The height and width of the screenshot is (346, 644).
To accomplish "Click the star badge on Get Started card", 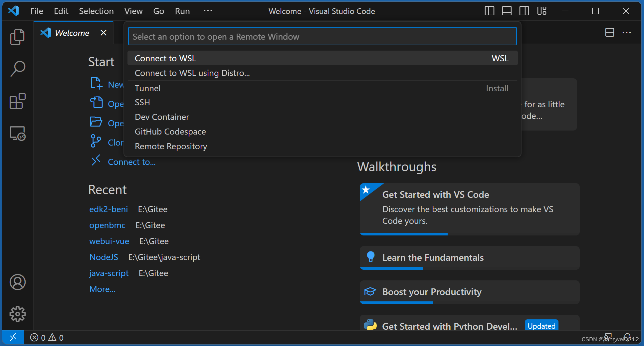I will [x=366, y=190].
